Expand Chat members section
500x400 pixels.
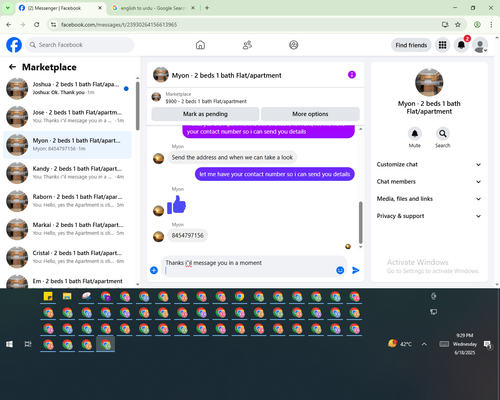click(429, 182)
